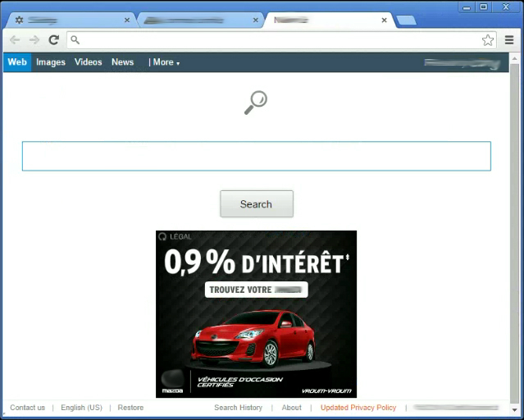
Task: Click the blurred link in the dark navigation bar
Action: pyautogui.click(x=462, y=62)
